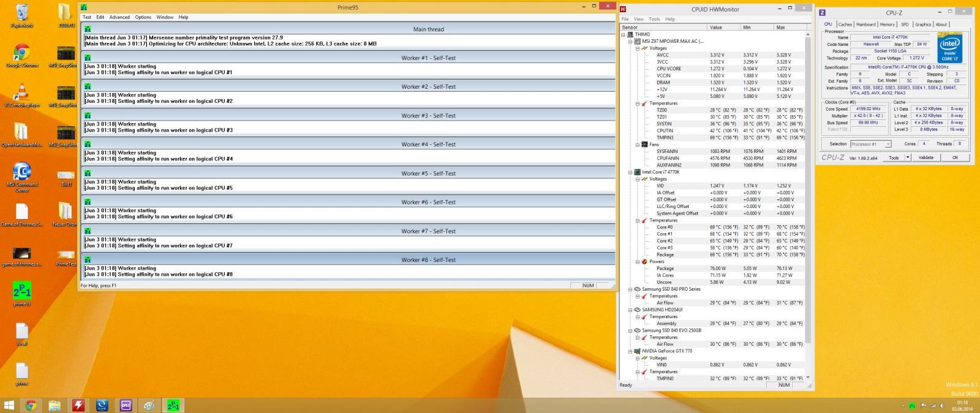Click the Value column header in HWMonitor

click(x=723, y=27)
